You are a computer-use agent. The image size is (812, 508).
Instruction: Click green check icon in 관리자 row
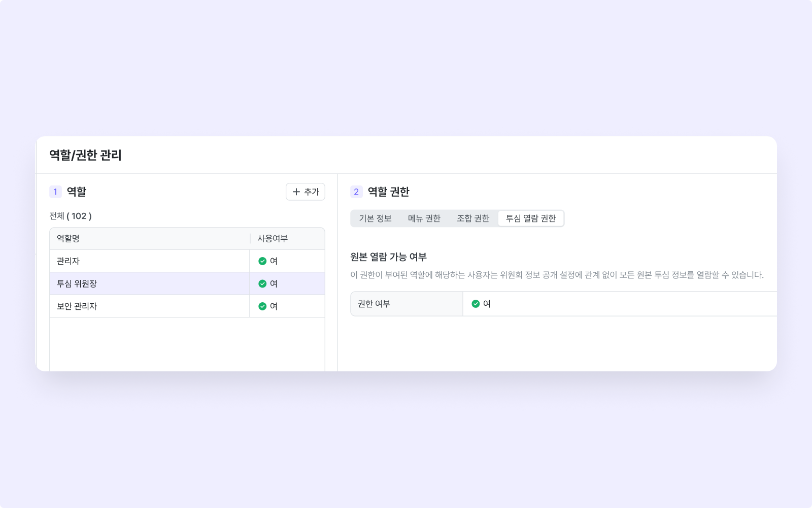pos(262,261)
